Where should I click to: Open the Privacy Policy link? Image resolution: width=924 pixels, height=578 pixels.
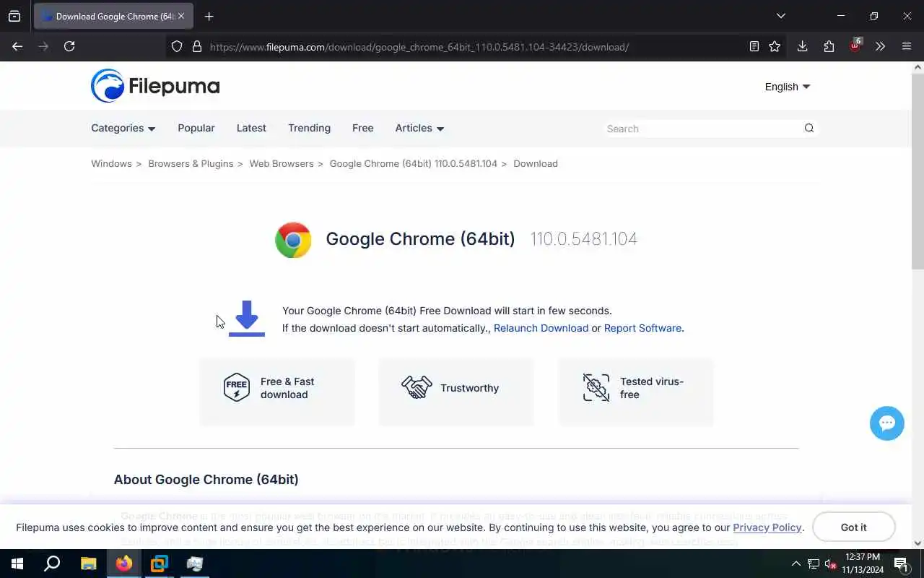pyautogui.click(x=767, y=527)
